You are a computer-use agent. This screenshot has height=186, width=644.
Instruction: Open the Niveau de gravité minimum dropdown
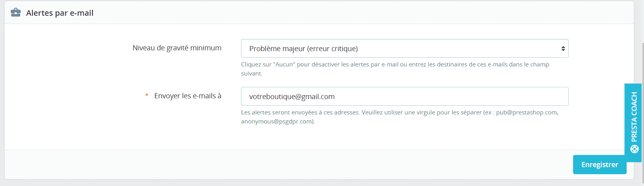pos(405,48)
